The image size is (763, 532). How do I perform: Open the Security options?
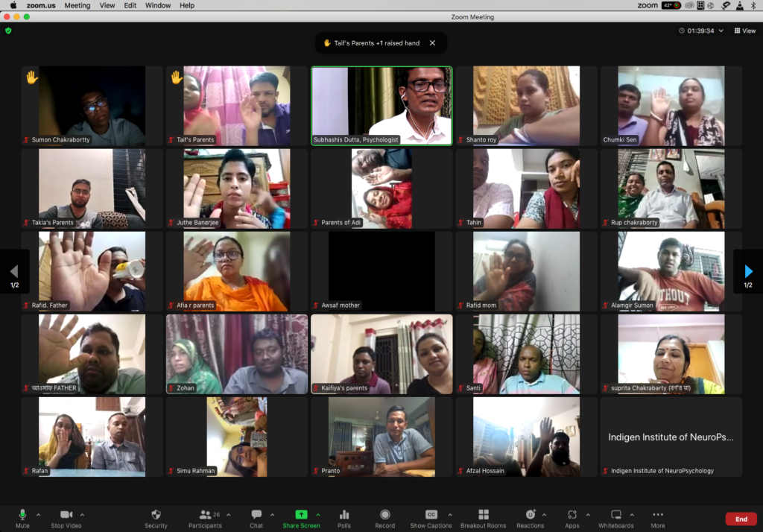pyautogui.click(x=156, y=516)
